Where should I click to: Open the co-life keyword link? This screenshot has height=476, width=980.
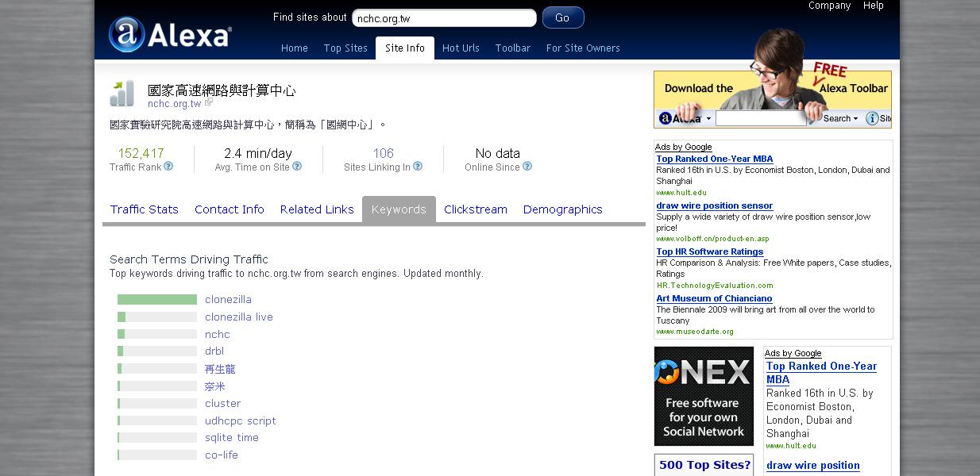(x=222, y=455)
